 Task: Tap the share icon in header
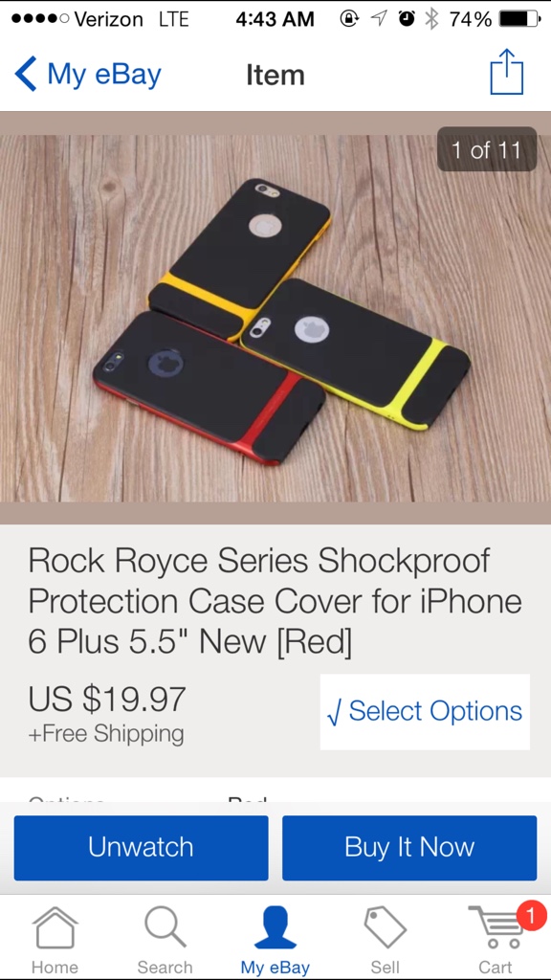506,72
